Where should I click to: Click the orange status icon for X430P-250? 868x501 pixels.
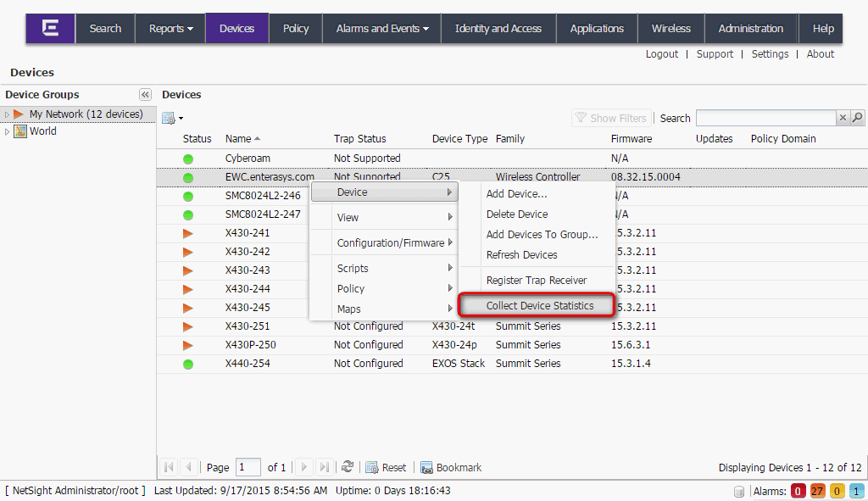[x=188, y=345]
